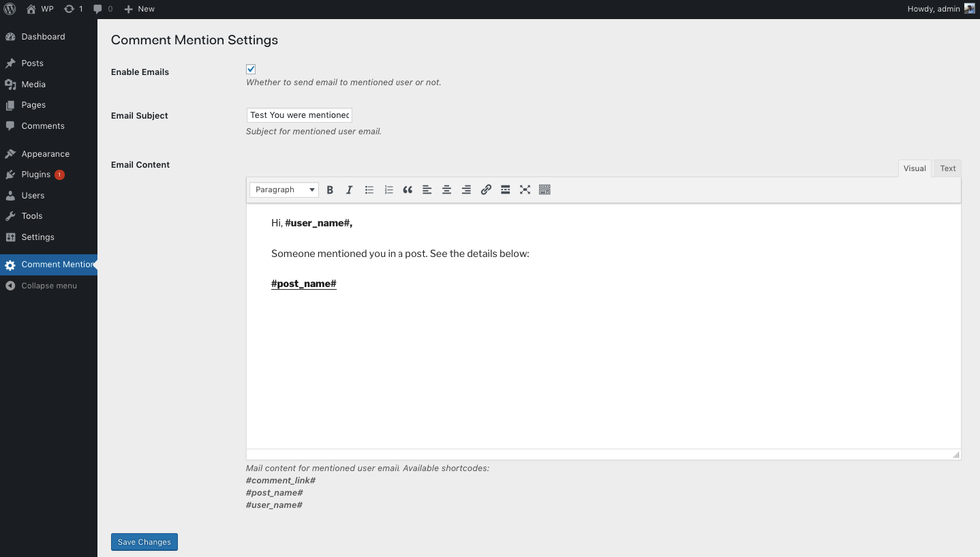The height and width of the screenshot is (557, 980).
Task: Click the Users person icon
Action: [10, 196]
